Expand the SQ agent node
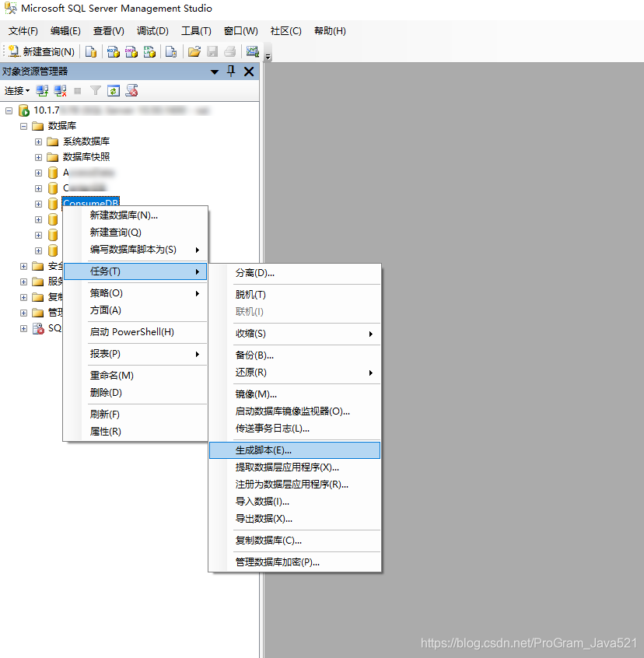The image size is (644, 658). click(x=23, y=328)
